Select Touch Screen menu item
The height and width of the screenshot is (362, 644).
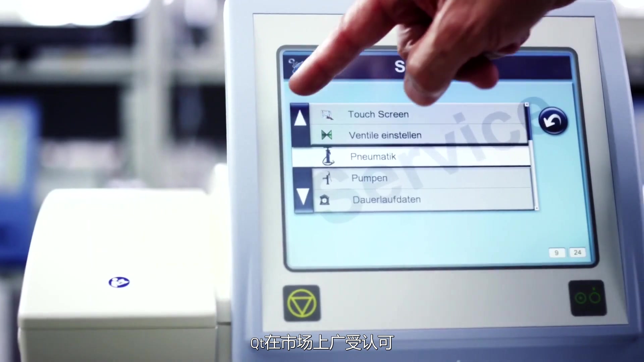pos(378,114)
